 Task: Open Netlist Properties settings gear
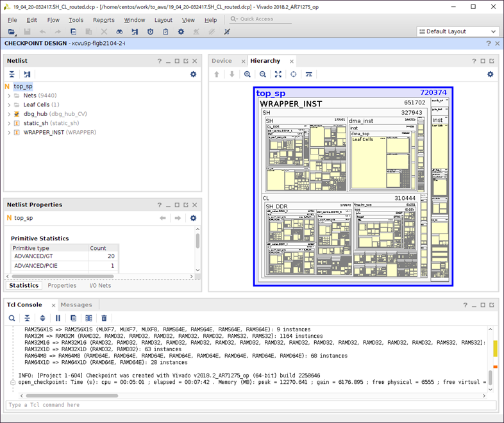coord(193,218)
